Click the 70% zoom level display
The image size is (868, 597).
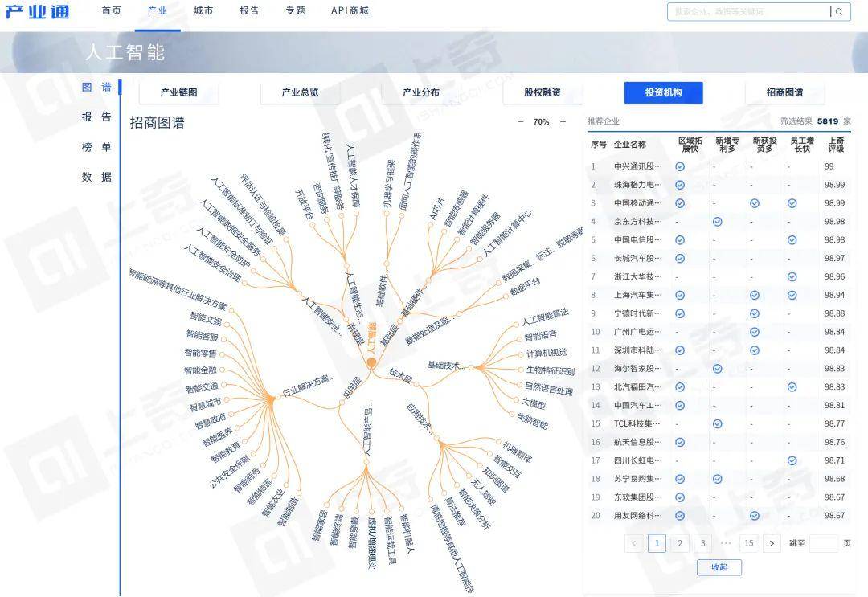(x=541, y=121)
